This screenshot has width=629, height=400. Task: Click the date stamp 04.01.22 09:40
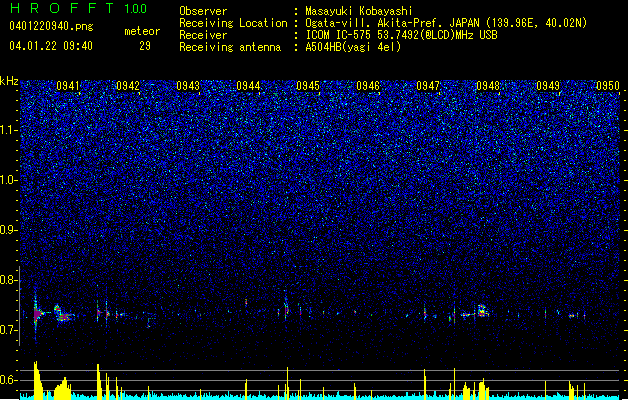pos(51,46)
